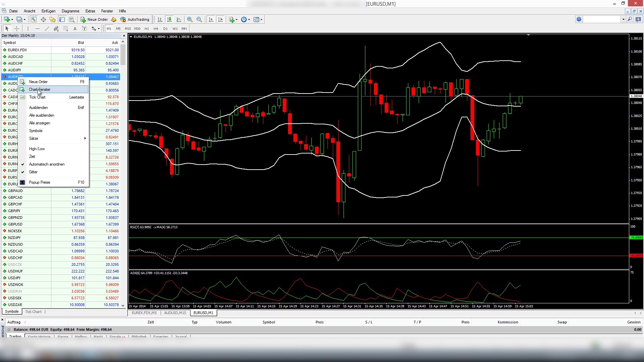
Task: Click the market watch vertical scrollbar
Action: [123, 174]
